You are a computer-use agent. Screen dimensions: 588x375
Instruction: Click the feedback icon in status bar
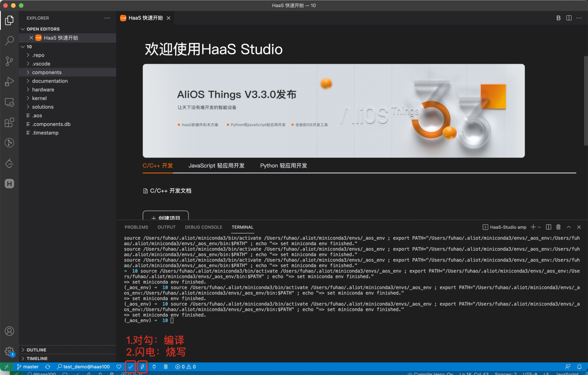(568, 367)
